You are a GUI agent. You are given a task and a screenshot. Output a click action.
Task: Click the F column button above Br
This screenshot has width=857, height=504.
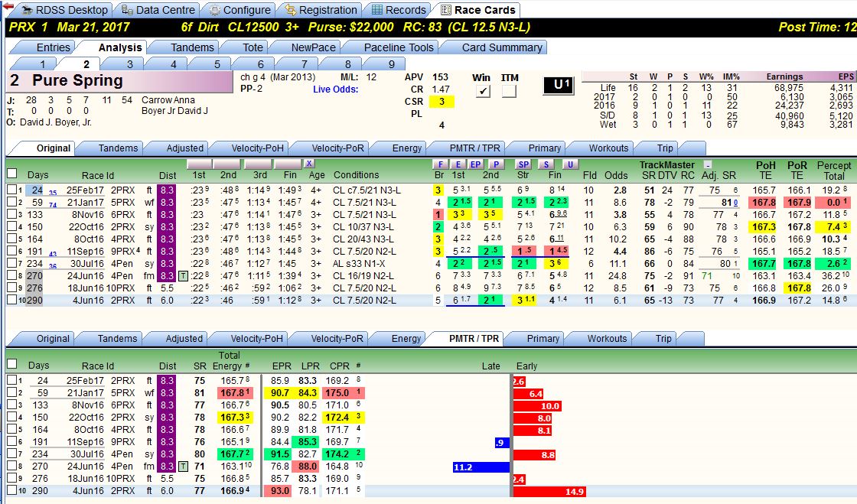[x=441, y=164]
